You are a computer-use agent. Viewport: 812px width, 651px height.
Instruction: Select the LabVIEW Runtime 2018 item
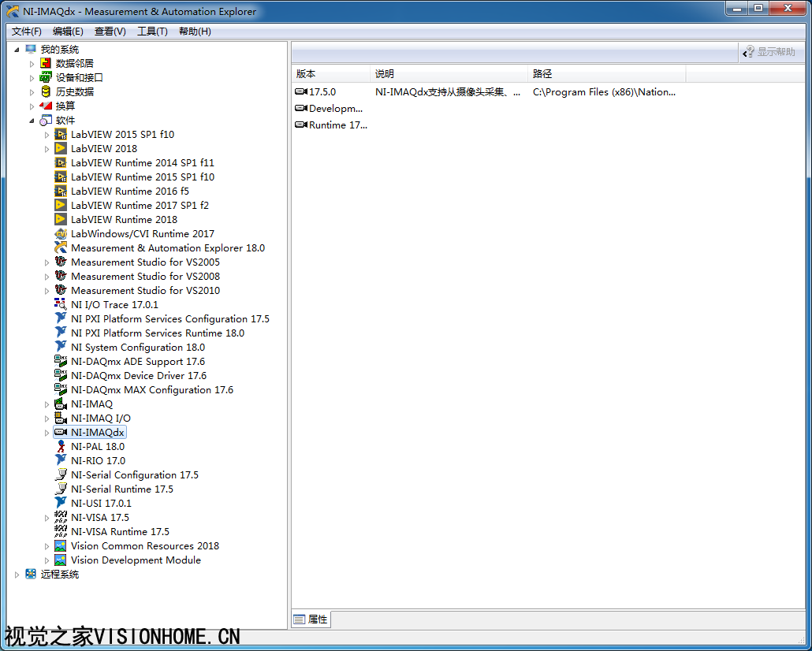click(x=125, y=220)
